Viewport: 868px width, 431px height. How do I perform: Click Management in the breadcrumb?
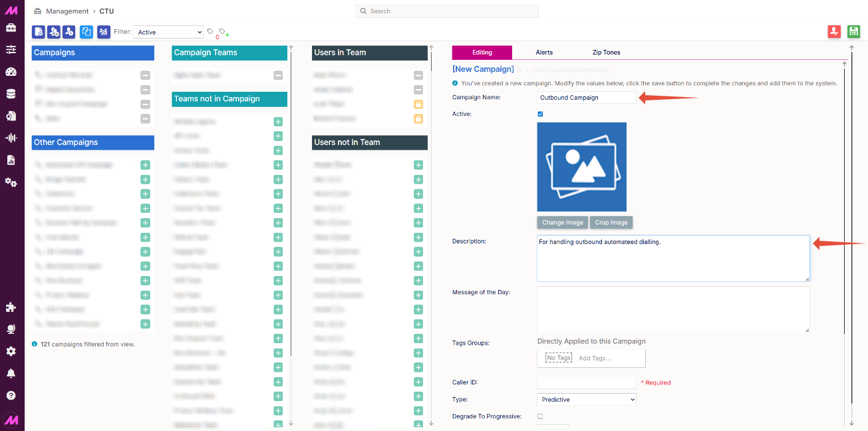pyautogui.click(x=67, y=11)
